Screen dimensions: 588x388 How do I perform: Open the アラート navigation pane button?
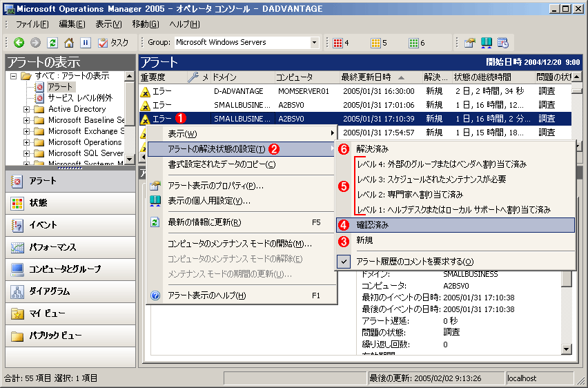[x=70, y=182]
